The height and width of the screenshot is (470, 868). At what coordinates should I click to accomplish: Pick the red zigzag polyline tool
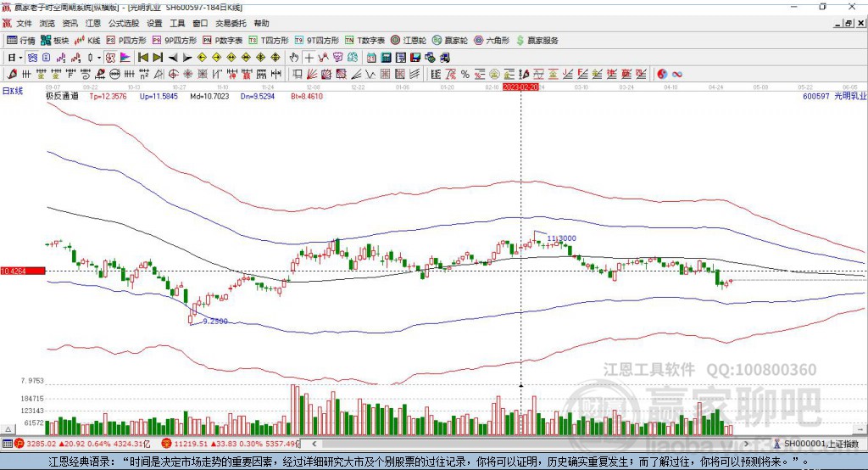coord(323,58)
